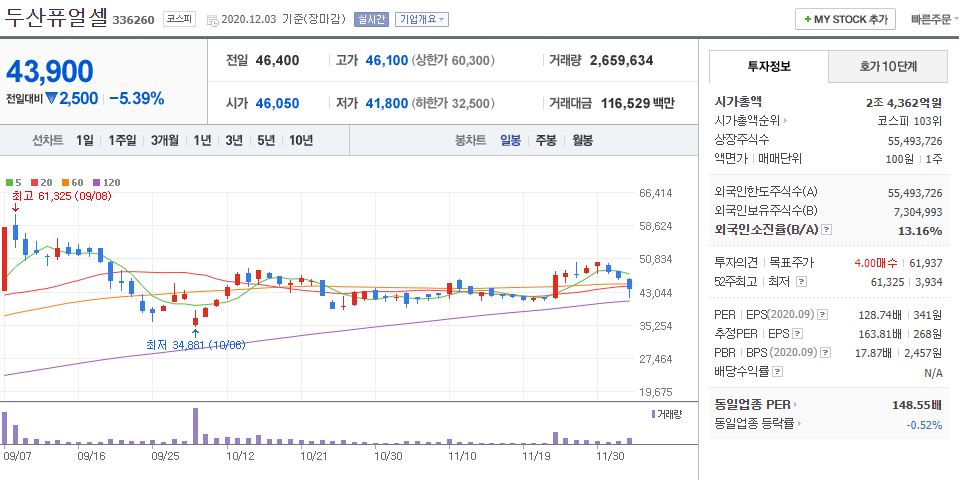974x480 pixels.
Task: Click the orange 60-day moving average legend marker
Action: tap(63, 183)
